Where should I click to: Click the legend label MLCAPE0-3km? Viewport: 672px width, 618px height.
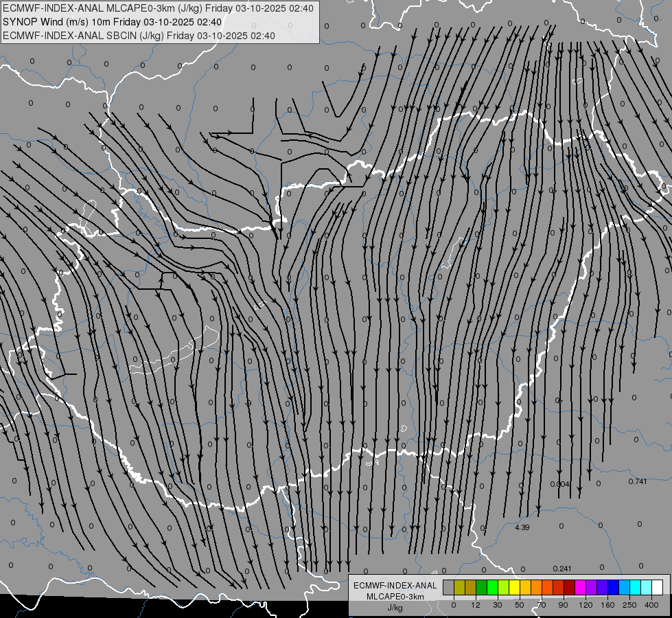pyautogui.click(x=395, y=597)
